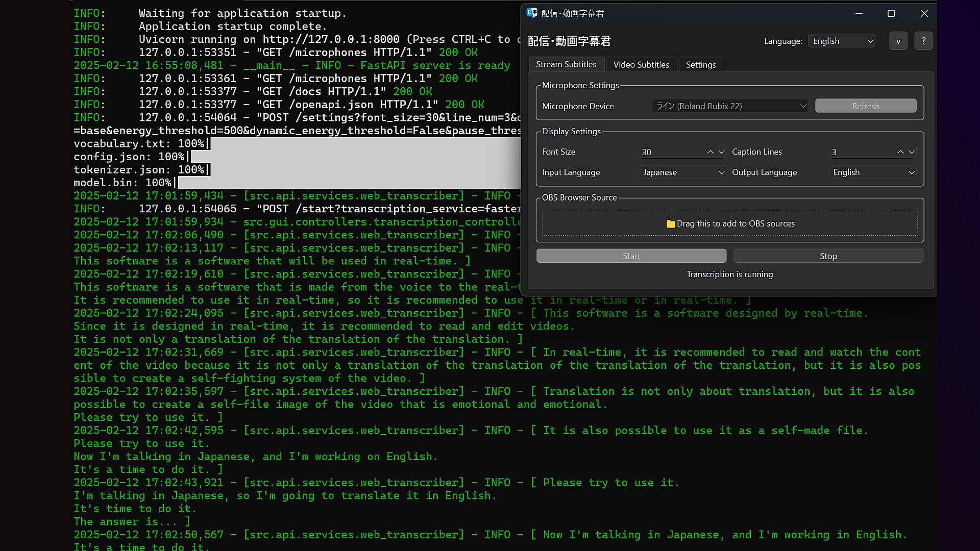Image resolution: width=980 pixels, height=551 pixels.
Task: Increase Caption Lines with up arrow
Action: pyautogui.click(x=900, y=152)
